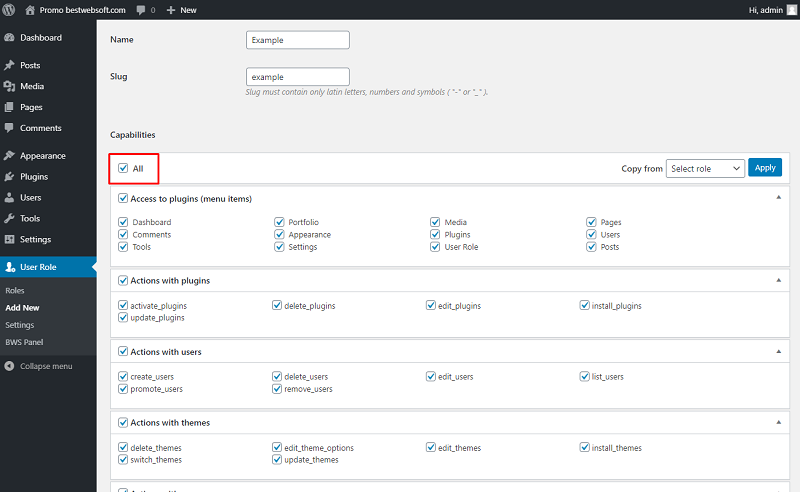Collapse the Access to plugins section arrow
800x492 pixels.
point(779,198)
